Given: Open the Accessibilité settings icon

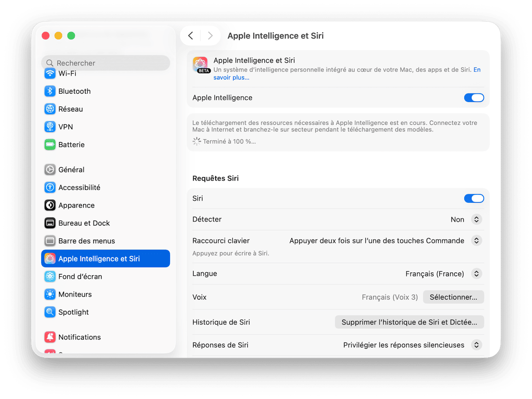Looking at the screenshot, I should (x=50, y=187).
